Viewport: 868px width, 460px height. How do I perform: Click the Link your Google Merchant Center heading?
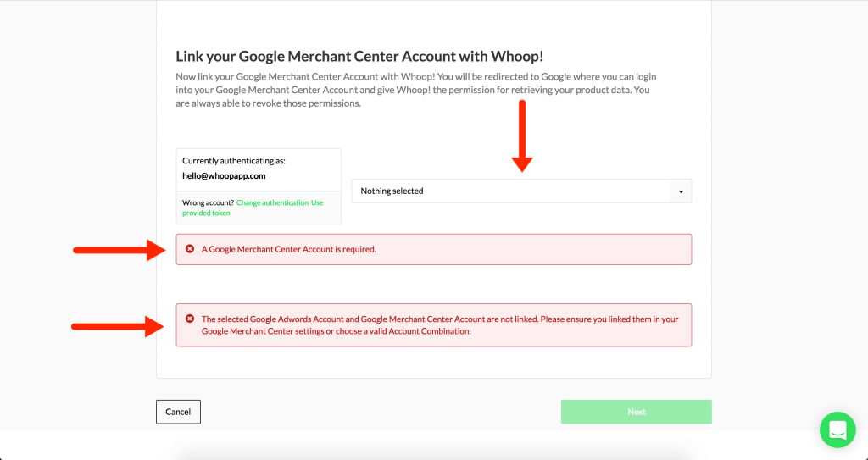359,57
